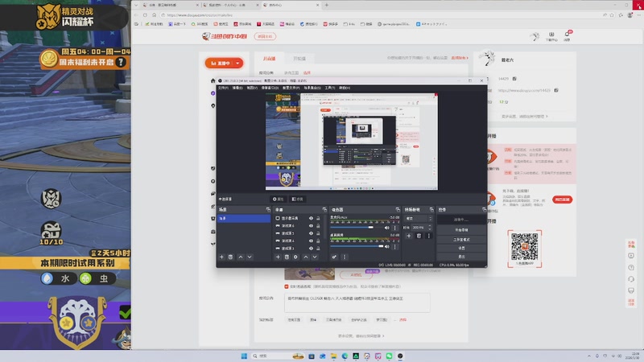The width and height of the screenshot is (644, 362).
Task: Remove selected scene with Scenes panel trash icon
Action: (231, 257)
